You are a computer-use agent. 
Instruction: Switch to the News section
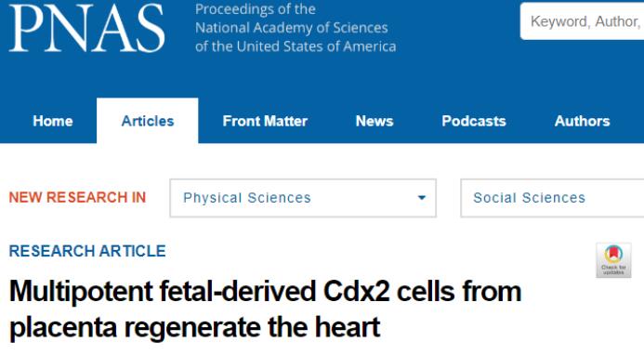pos(375,121)
